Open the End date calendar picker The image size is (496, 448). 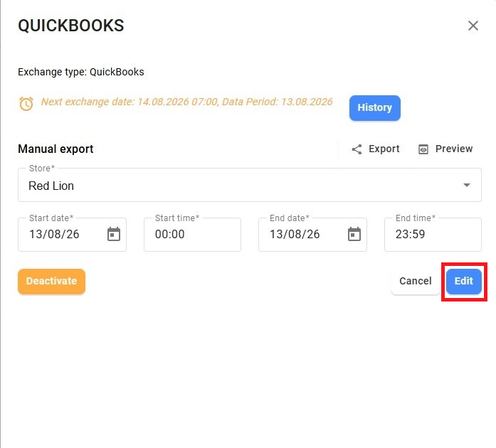pos(354,234)
